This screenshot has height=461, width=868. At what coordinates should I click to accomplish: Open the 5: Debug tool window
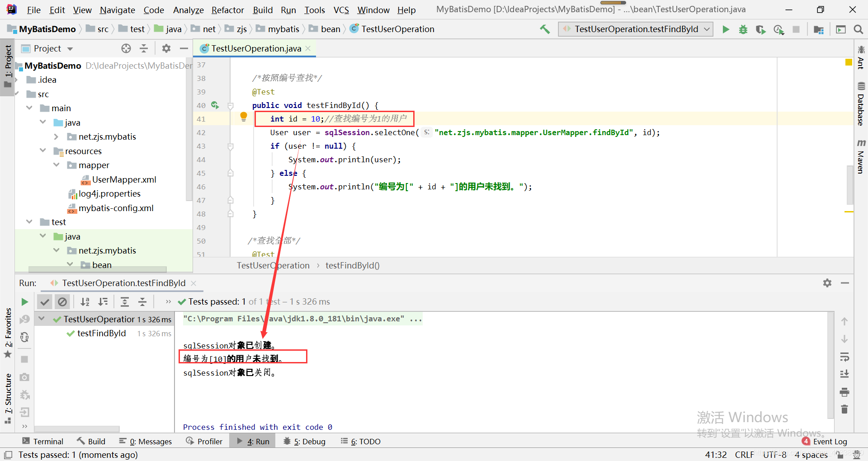click(x=304, y=442)
